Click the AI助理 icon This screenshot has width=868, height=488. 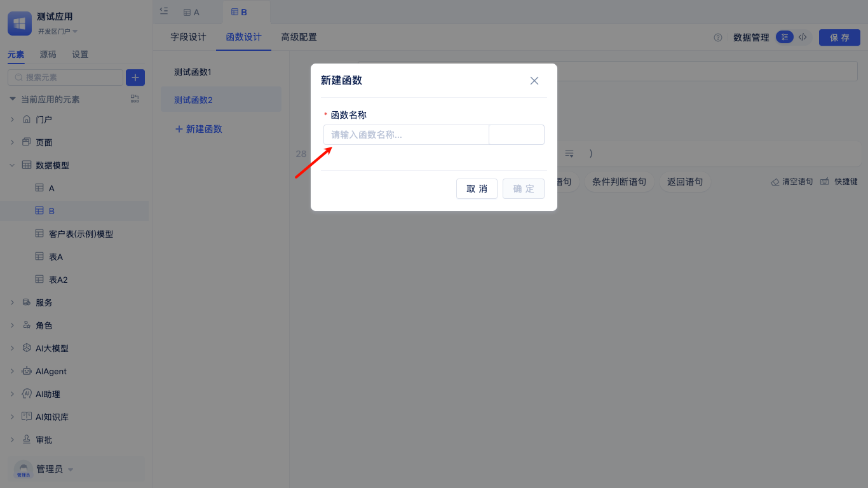[x=27, y=394]
